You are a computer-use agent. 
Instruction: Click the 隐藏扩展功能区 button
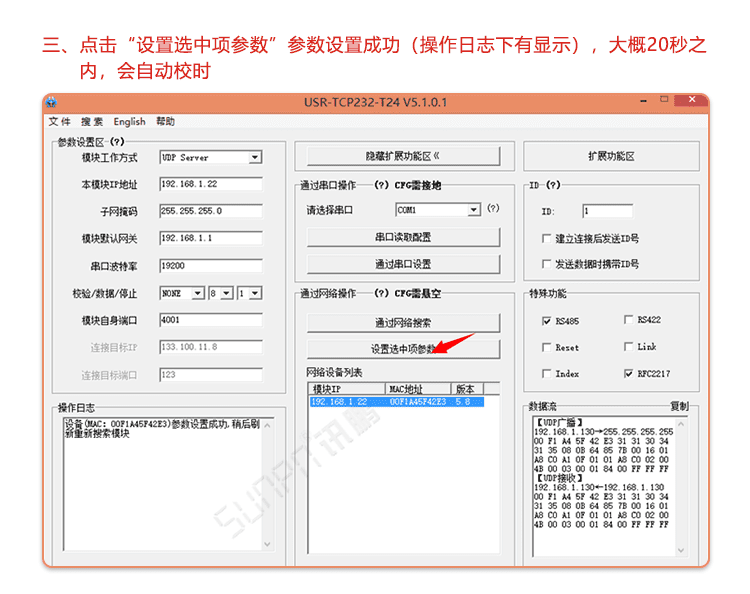point(403,156)
